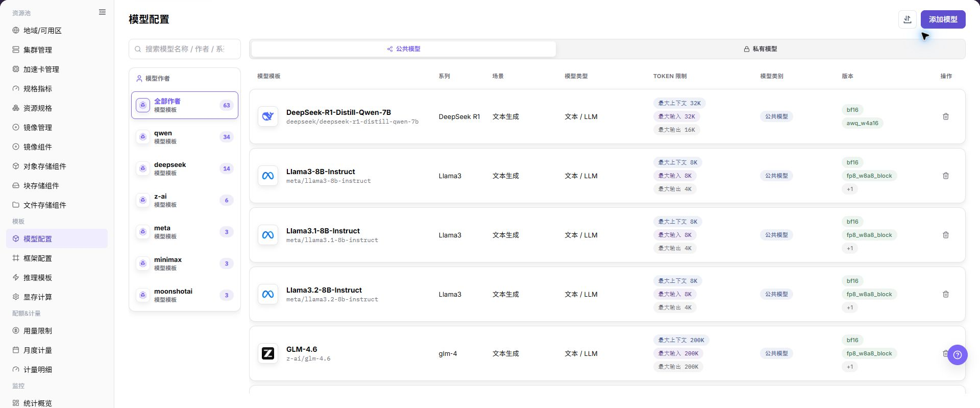
Task: Go to 加速卡管理 page
Action: pos(57,69)
